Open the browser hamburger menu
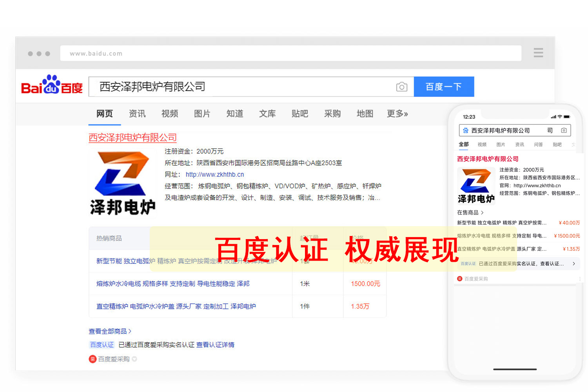The image size is (588, 392). tap(538, 53)
